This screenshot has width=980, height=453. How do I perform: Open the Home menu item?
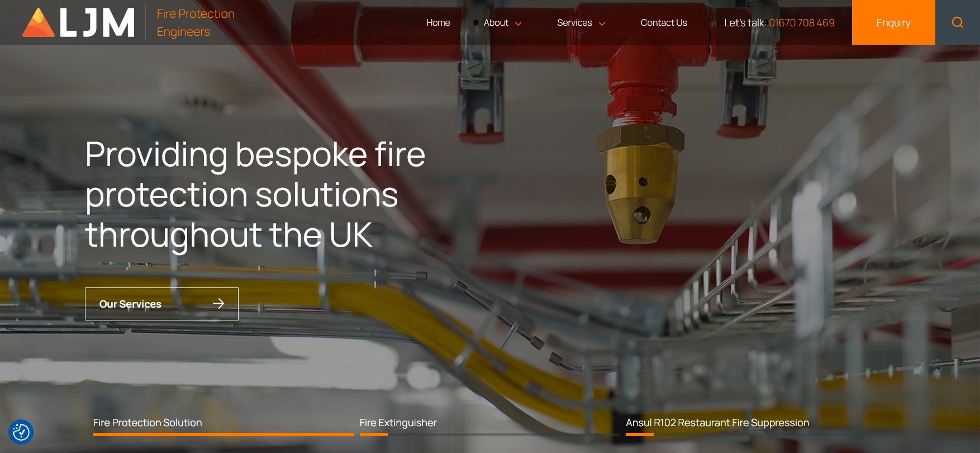pyautogui.click(x=438, y=22)
